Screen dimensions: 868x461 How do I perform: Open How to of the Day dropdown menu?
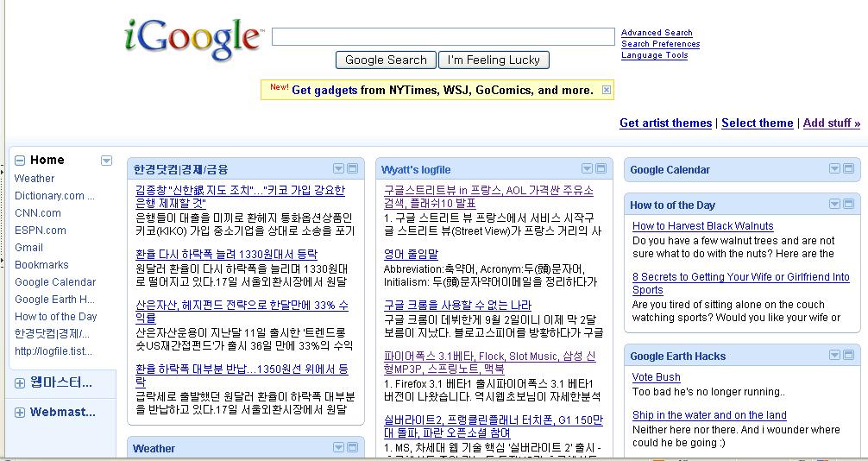[x=834, y=204]
